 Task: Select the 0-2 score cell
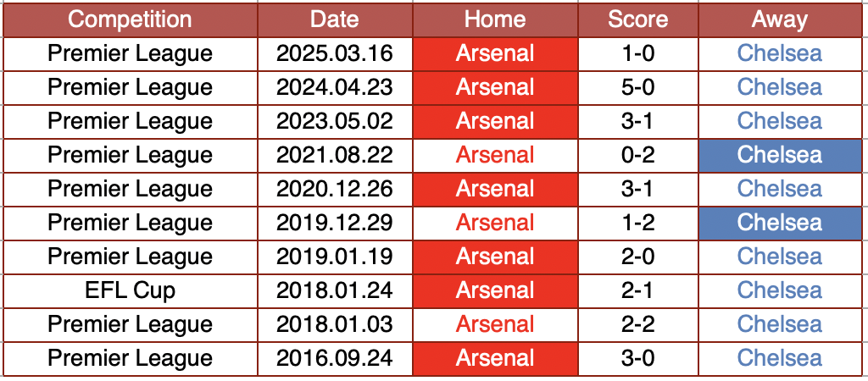click(637, 155)
